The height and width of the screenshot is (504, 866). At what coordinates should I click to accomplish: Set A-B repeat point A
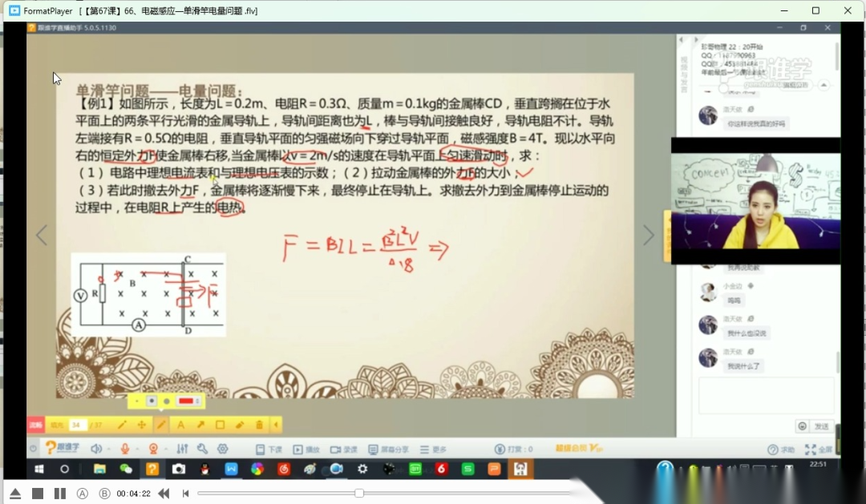(x=82, y=494)
